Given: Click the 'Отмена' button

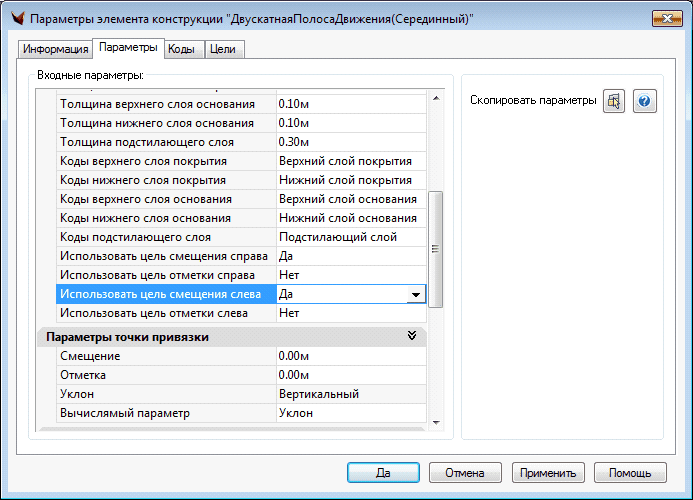Looking at the screenshot, I should point(465,473).
